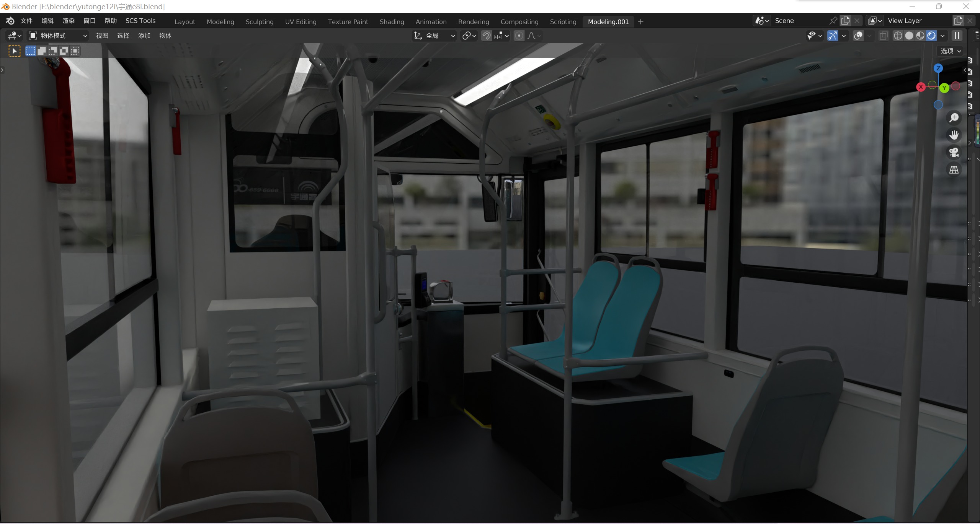This screenshot has width=980, height=524.
Task: Add a new view layer
Action: [x=958, y=21]
